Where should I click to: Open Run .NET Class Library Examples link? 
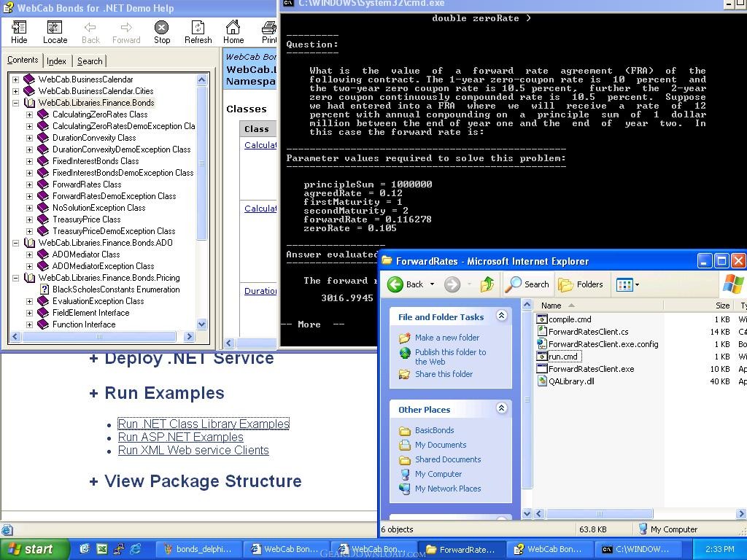(204, 424)
